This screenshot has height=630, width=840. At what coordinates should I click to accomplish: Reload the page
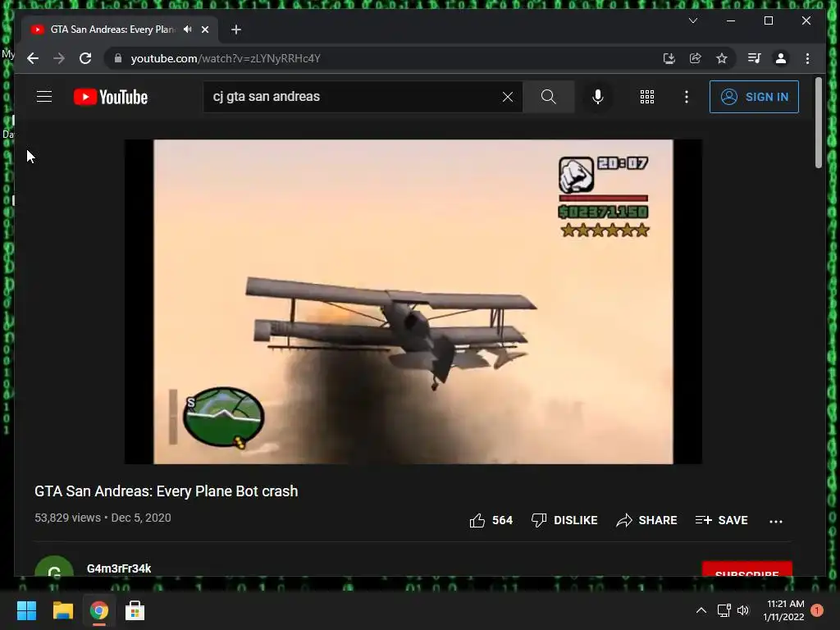85,58
